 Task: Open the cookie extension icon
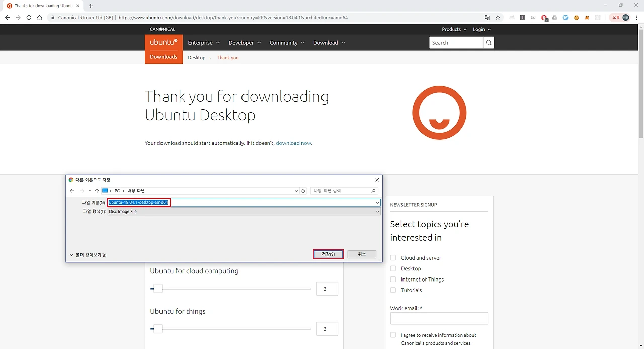pyautogui.click(x=576, y=17)
